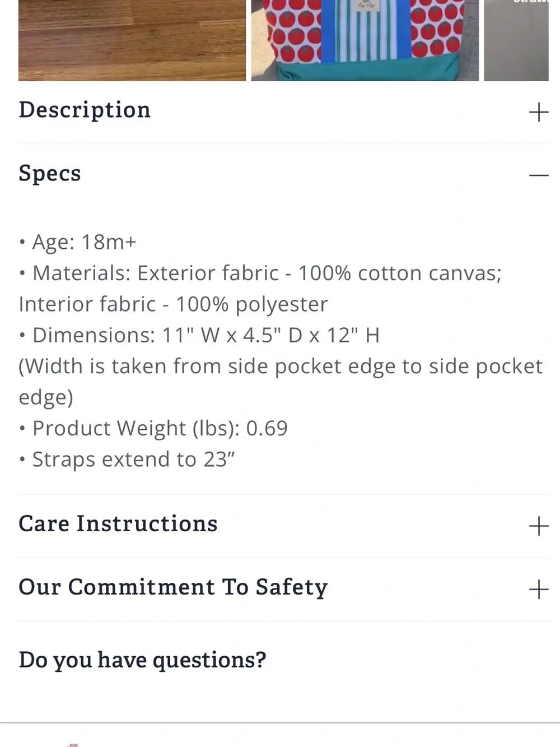Tap Our Commitment To Safety heading
Screen dimensions: 560x747
pos(173,587)
